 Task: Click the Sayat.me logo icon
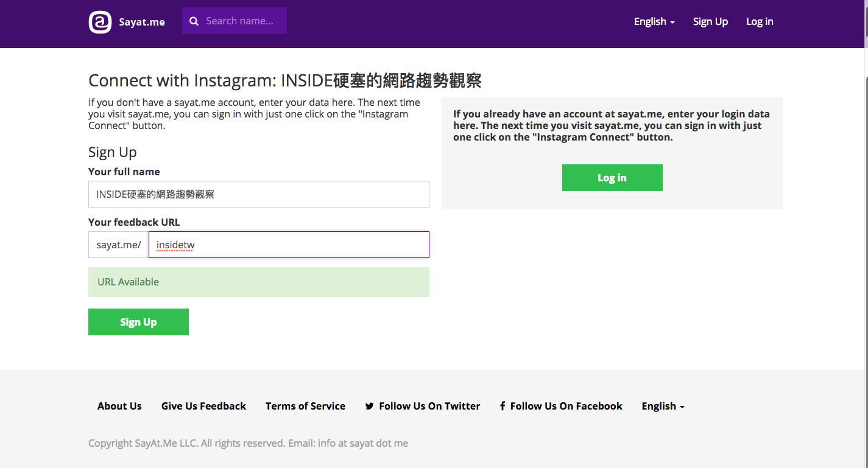click(100, 22)
